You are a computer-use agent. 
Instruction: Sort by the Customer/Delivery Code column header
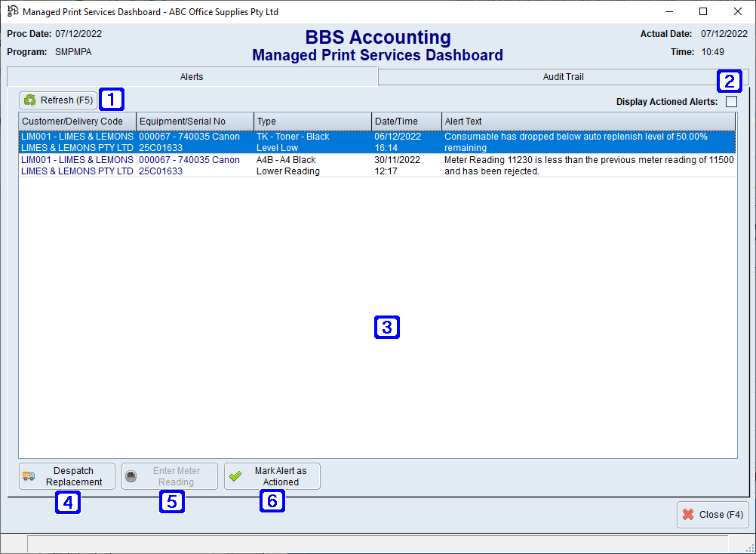coord(75,121)
